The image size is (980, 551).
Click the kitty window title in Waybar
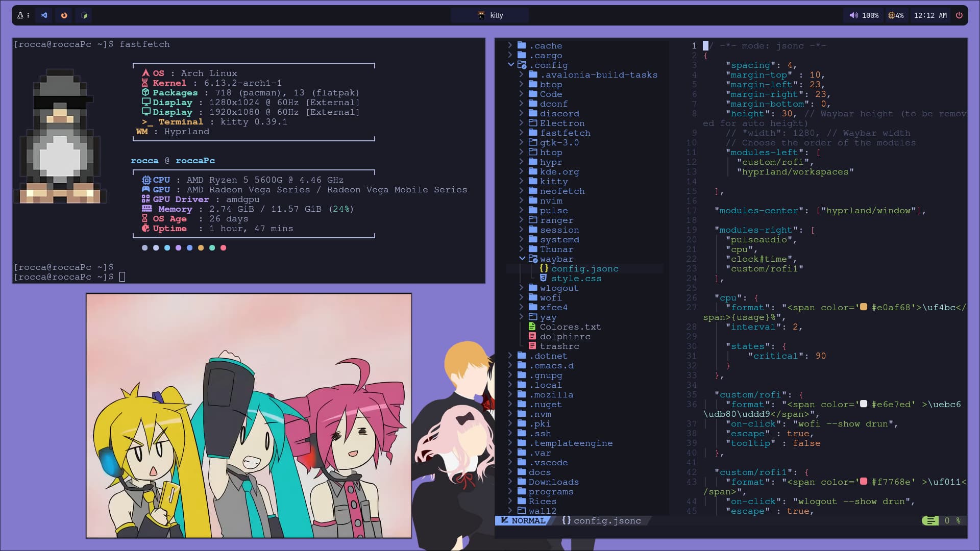coord(490,15)
